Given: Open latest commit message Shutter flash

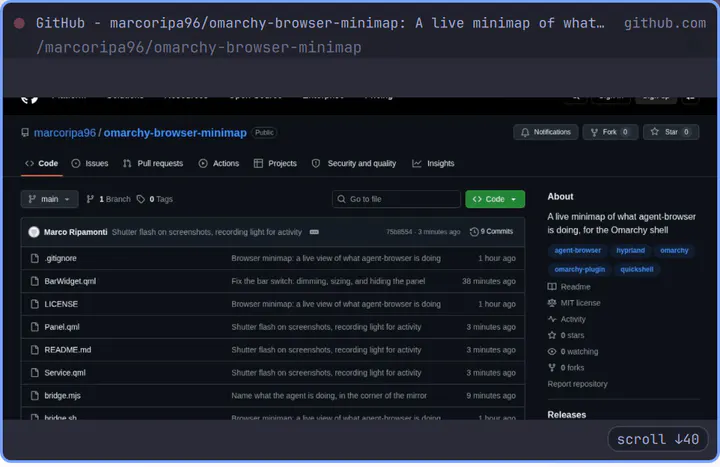Looking at the screenshot, I should (x=207, y=232).
